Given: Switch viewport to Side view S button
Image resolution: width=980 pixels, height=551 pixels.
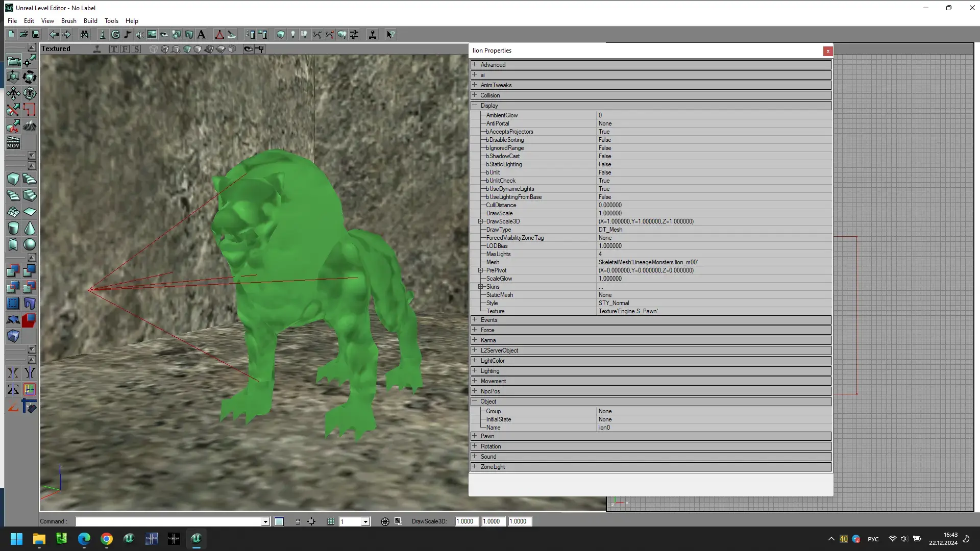Looking at the screenshot, I should (x=136, y=49).
